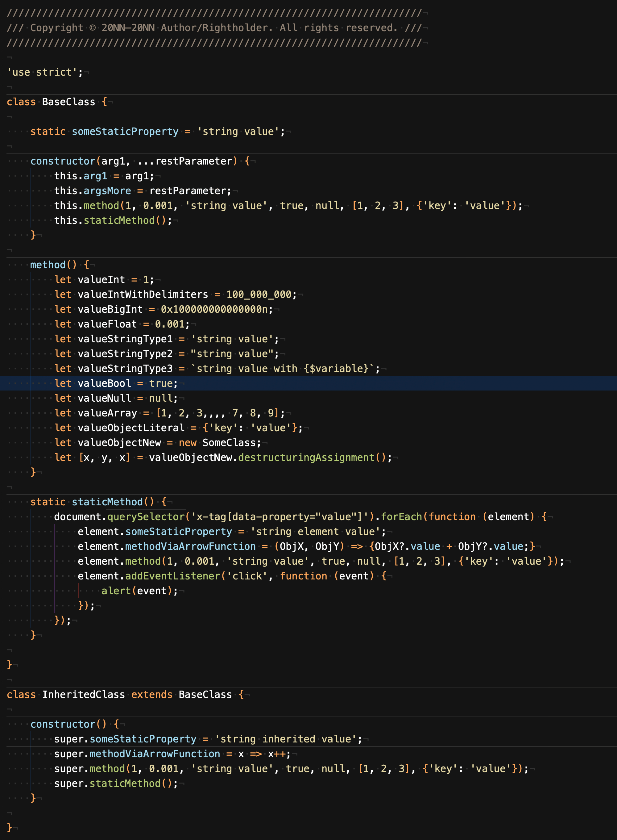The height and width of the screenshot is (840, 617).
Task: Click the template string with {$variable}
Action: coord(282,368)
